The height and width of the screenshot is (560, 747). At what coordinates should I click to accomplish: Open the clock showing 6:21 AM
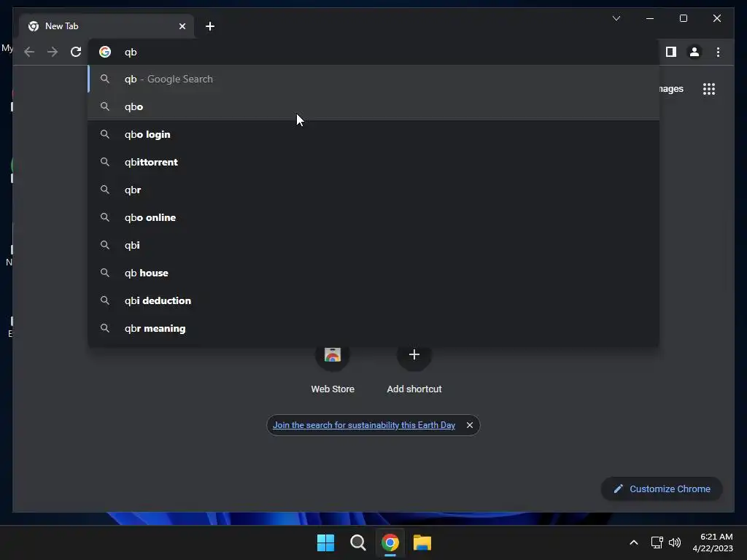[x=713, y=542]
